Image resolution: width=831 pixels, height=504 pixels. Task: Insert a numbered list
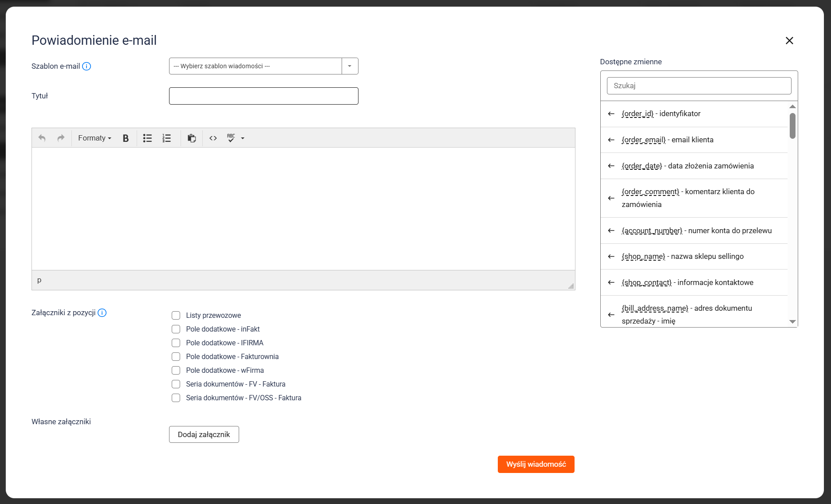166,138
